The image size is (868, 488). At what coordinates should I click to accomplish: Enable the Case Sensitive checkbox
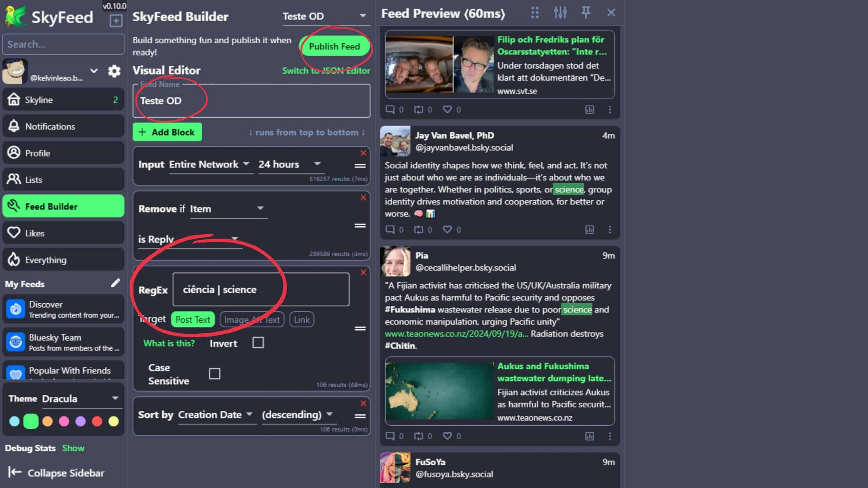tap(215, 374)
